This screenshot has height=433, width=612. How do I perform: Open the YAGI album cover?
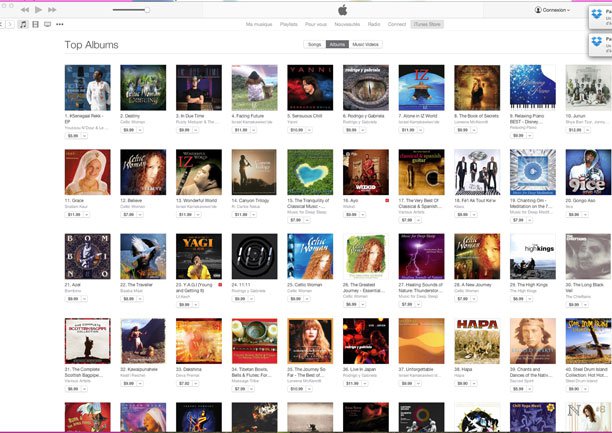[199, 256]
